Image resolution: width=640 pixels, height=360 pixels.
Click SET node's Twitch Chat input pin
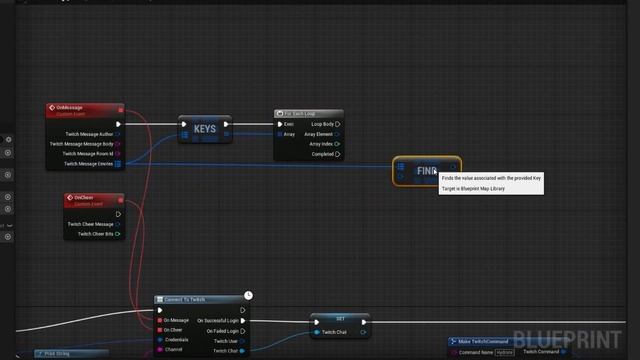pos(317,332)
